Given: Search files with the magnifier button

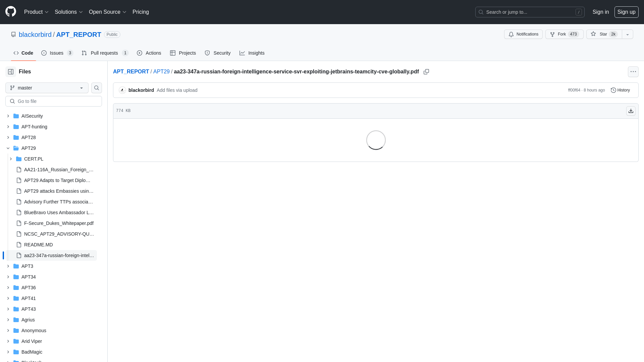Looking at the screenshot, I should coord(97,88).
